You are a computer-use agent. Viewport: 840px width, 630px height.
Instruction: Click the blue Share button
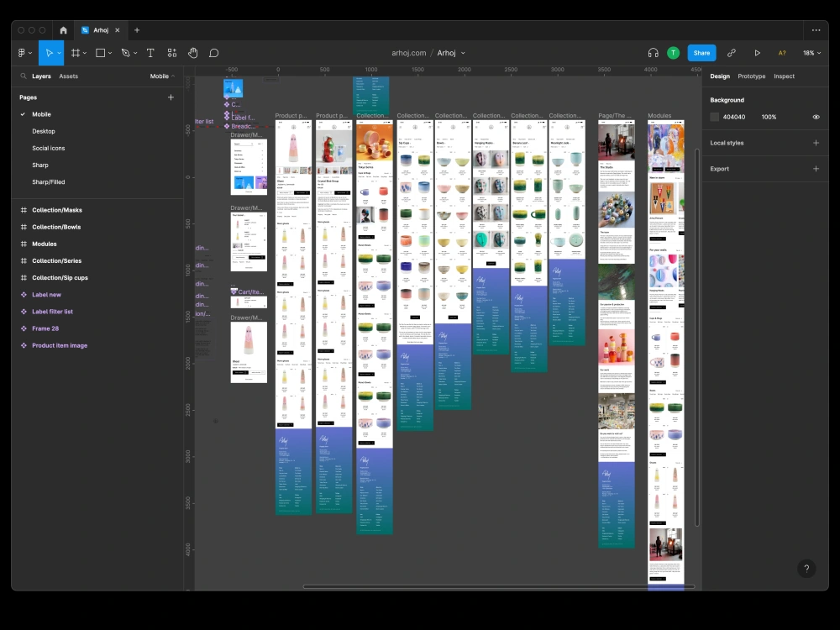701,53
